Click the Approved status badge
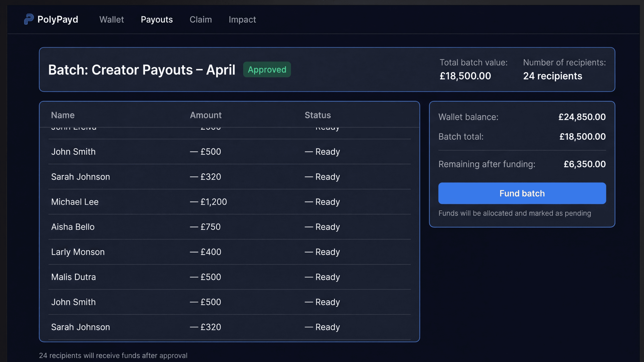644x362 pixels. click(x=267, y=70)
